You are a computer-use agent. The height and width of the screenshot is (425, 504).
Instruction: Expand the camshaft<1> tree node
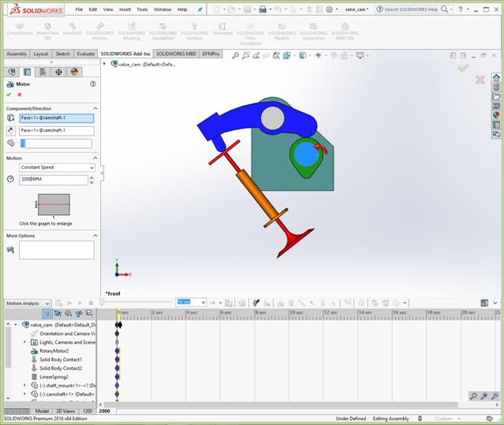click(x=24, y=393)
